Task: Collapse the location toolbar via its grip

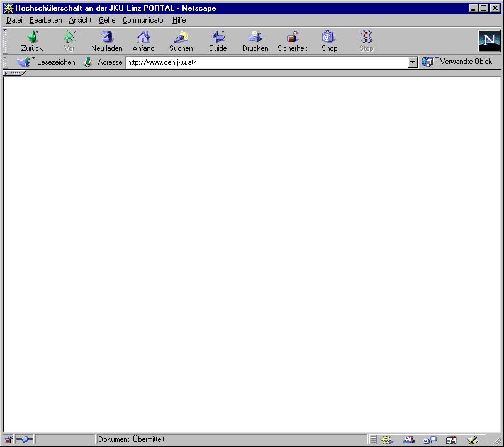Action: coord(5,62)
